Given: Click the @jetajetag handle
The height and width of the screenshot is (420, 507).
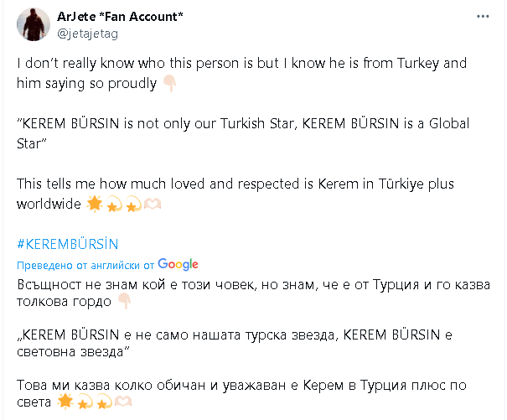Looking at the screenshot, I should (x=89, y=34).
